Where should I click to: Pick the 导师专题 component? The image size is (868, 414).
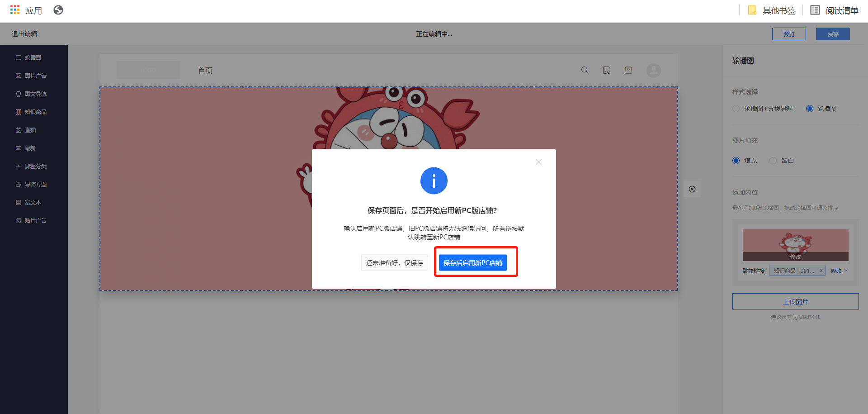(31, 185)
